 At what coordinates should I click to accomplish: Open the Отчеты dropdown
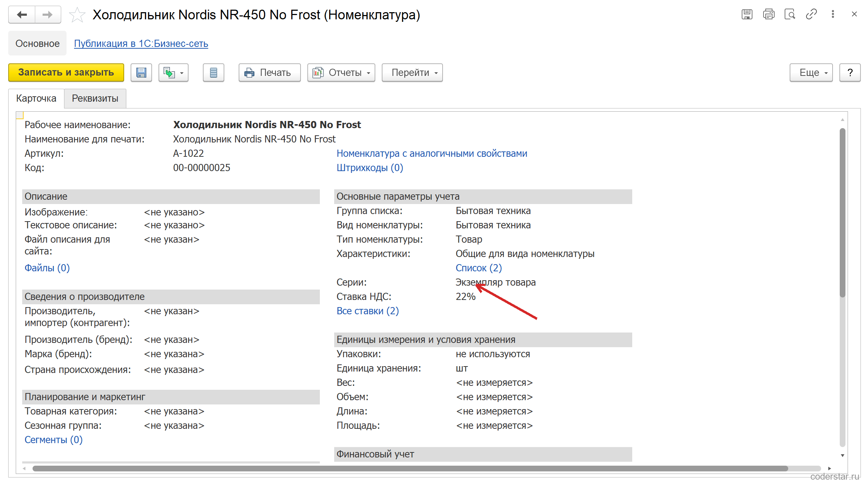[x=341, y=73]
